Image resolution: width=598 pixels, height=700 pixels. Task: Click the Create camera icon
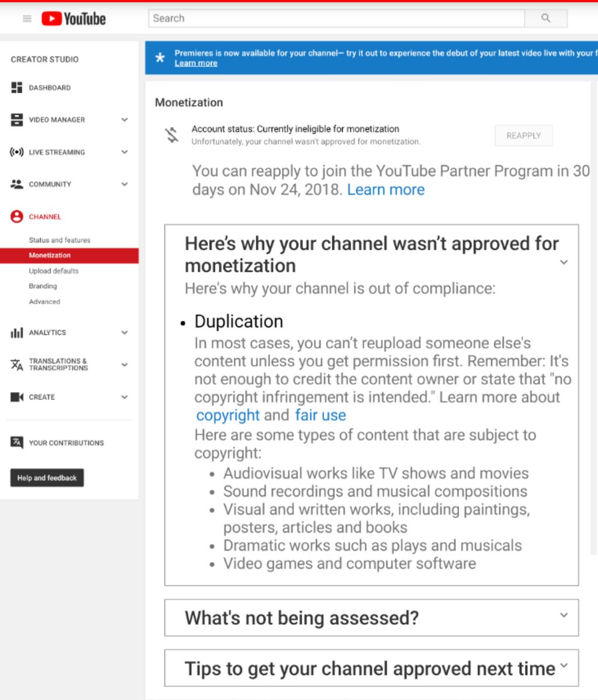(17, 397)
